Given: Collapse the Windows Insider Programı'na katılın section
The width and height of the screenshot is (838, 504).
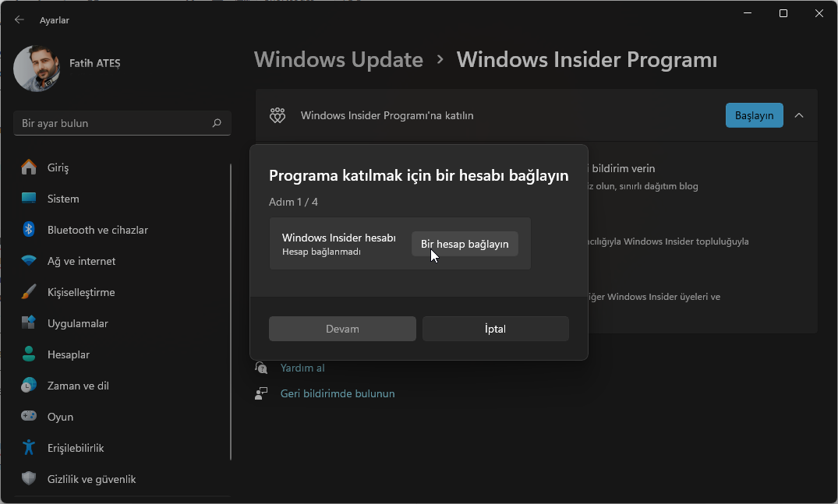Looking at the screenshot, I should pos(799,115).
